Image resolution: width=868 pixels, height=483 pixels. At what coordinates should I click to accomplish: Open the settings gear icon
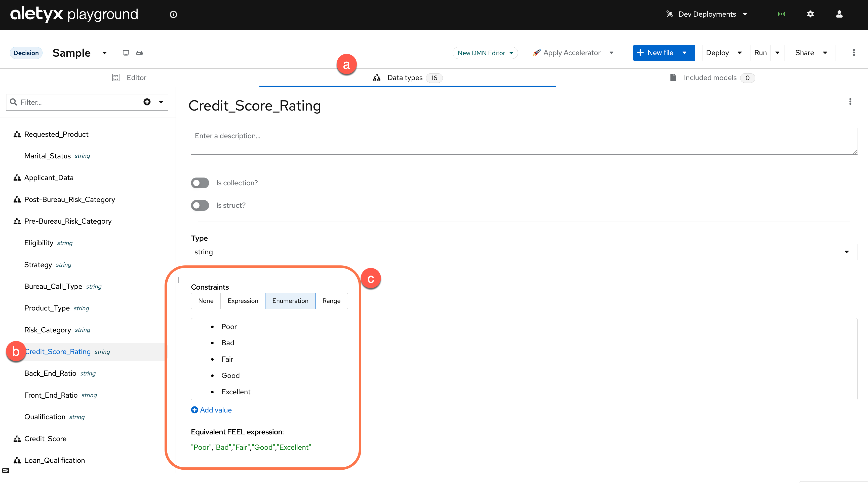coord(810,14)
